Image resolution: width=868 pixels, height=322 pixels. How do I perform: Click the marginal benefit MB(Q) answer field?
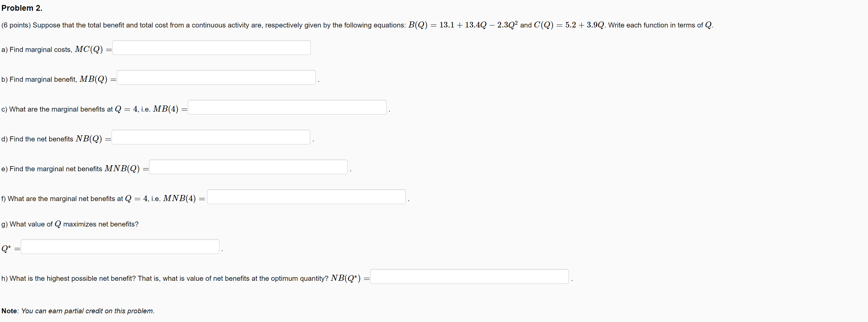coord(216,77)
